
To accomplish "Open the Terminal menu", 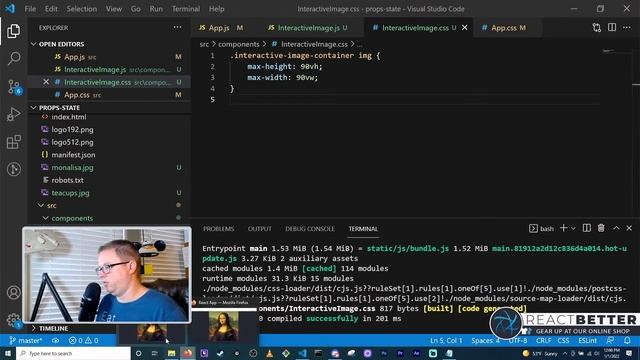I will pos(186,9).
